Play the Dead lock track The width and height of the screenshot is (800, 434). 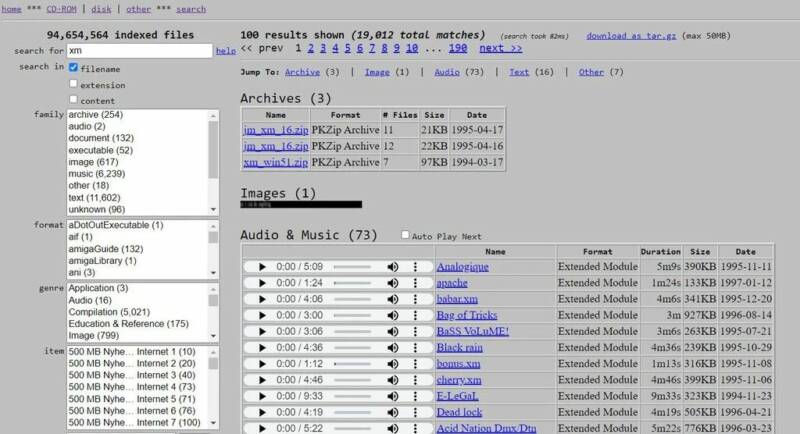tap(262, 413)
